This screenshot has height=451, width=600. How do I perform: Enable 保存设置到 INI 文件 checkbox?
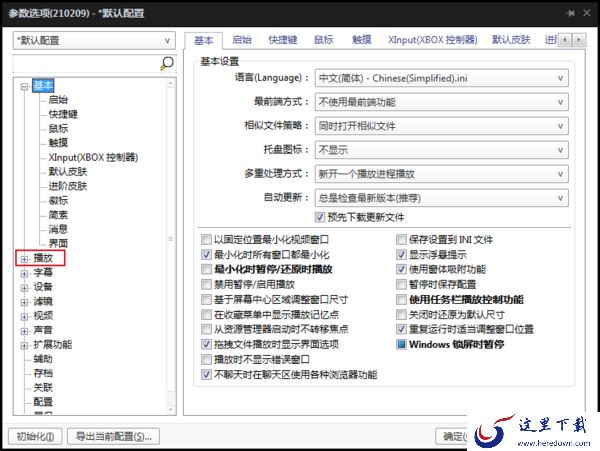tap(401, 240)
